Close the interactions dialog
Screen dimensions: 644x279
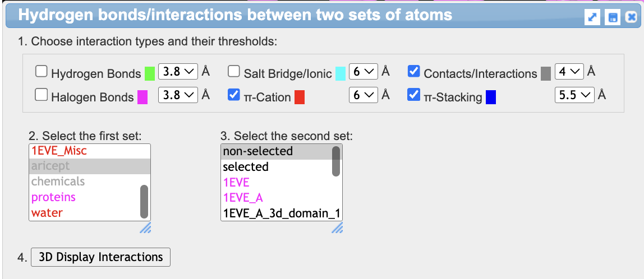(x=631, y=18)
